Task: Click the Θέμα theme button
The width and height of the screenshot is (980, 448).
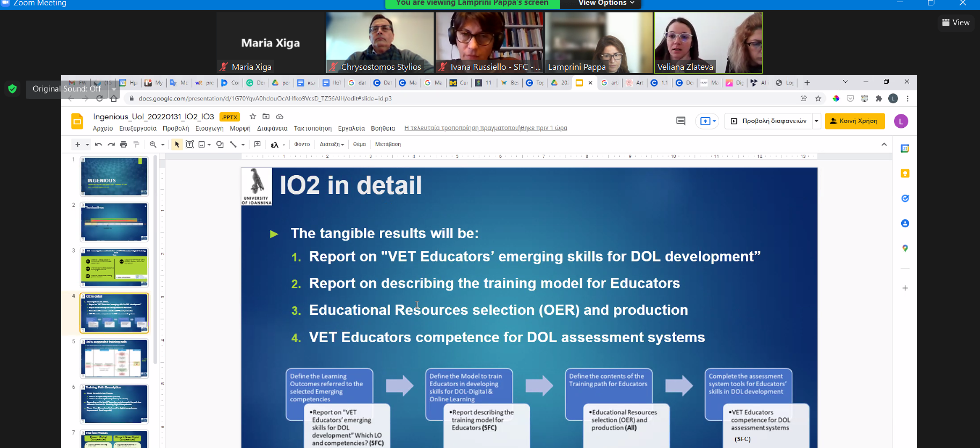Action: coord(360,144)
